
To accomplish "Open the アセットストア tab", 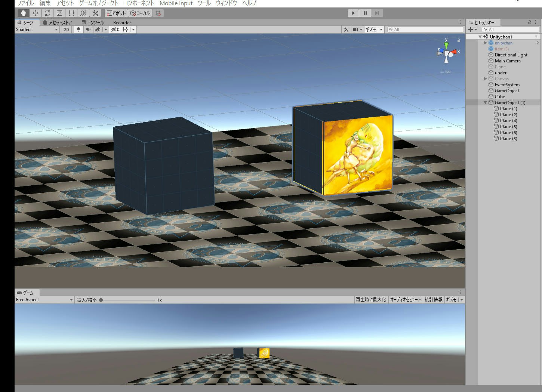I will pos(57,22).
